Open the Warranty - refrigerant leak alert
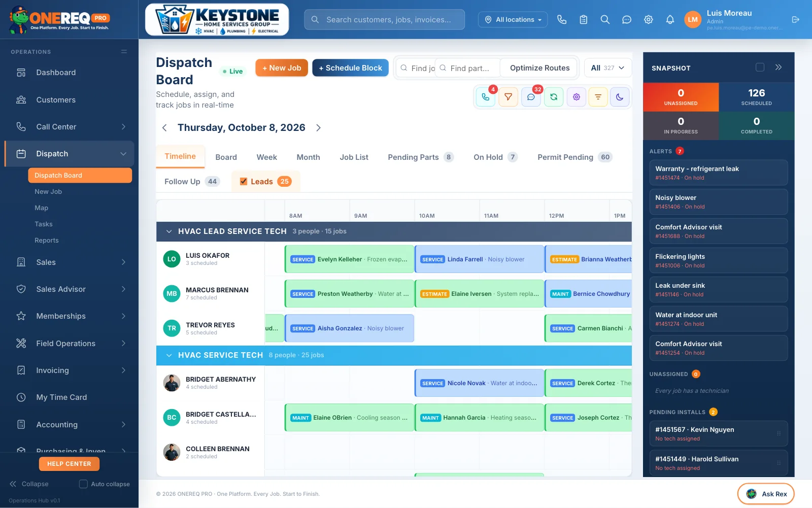The height and width of the screenshot is (508, 812). (718, 173)
